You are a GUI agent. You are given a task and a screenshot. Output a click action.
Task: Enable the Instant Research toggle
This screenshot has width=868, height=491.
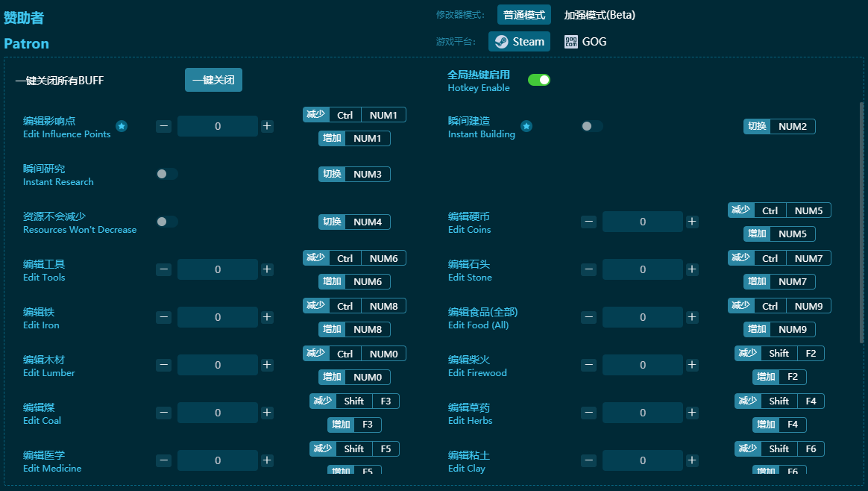167,174
